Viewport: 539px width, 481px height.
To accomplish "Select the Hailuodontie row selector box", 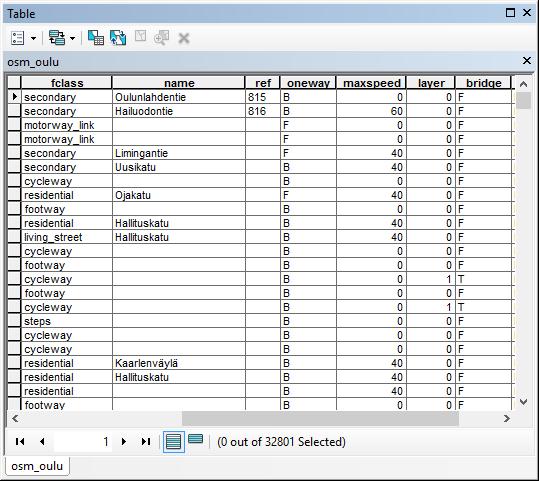I will coord(14,111).
